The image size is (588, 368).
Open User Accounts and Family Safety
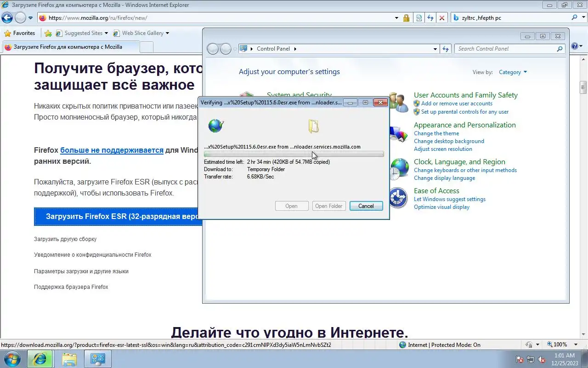[465, 95]
